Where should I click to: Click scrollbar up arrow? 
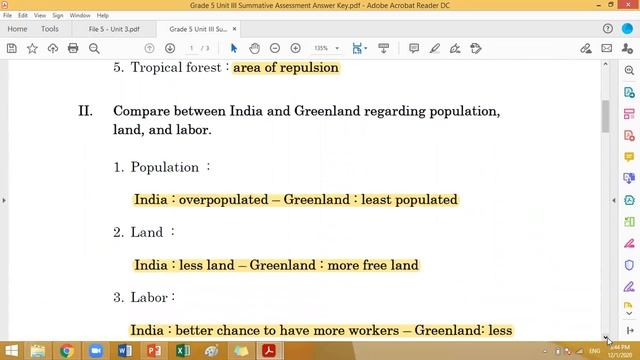click(x=605, y=64)
